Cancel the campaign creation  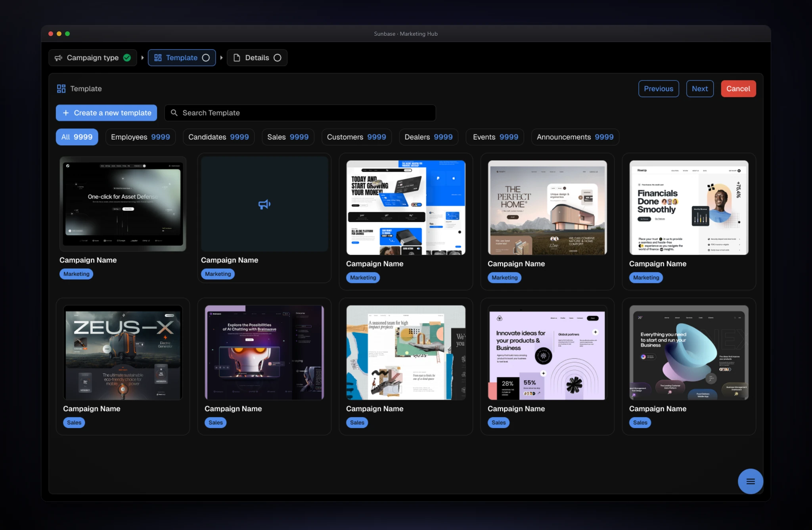738,89
